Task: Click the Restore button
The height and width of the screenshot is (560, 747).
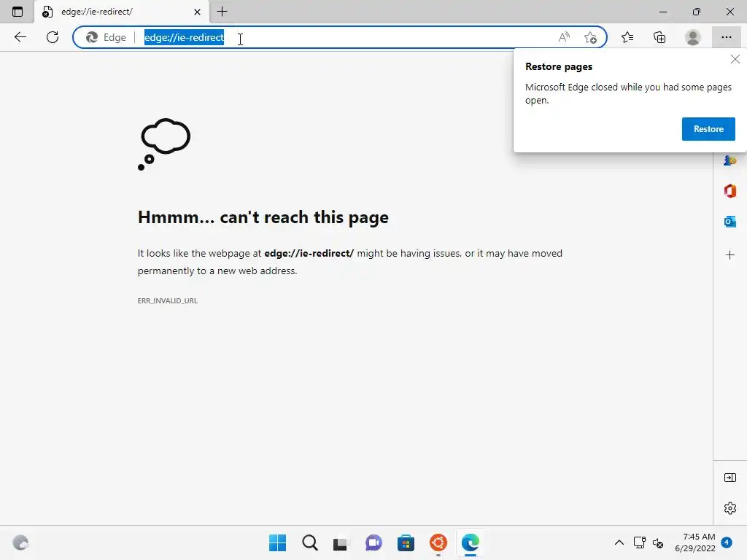Action: coord(708,129)
